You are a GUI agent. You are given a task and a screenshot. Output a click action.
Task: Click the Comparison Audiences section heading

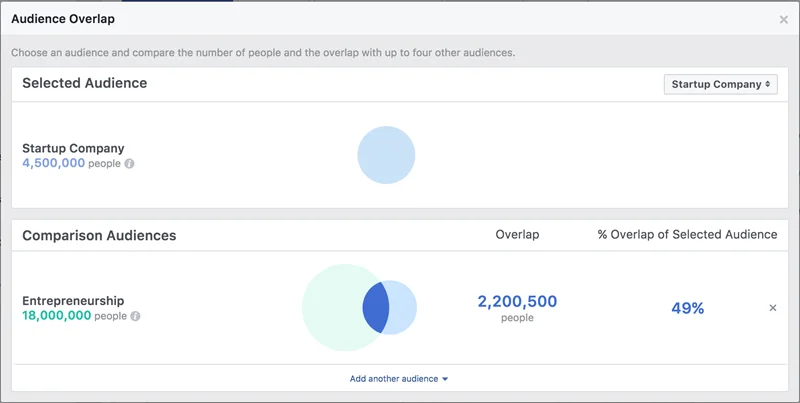(x=99, y=236)
